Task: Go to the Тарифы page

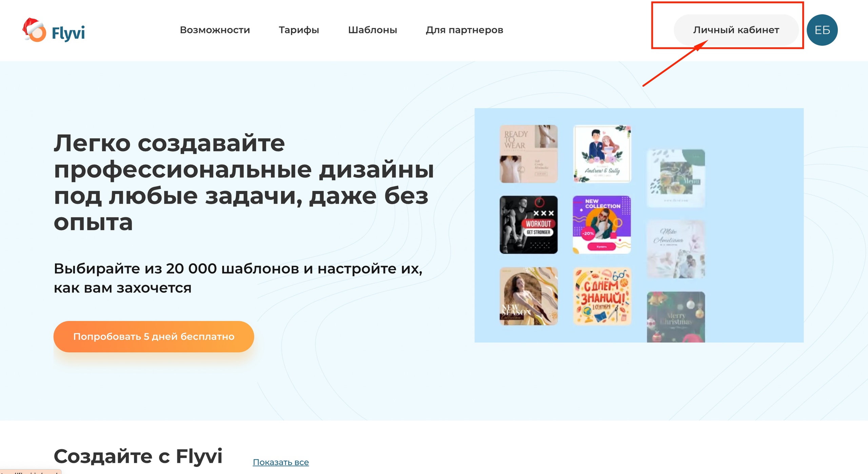Action: click(299, 30)
